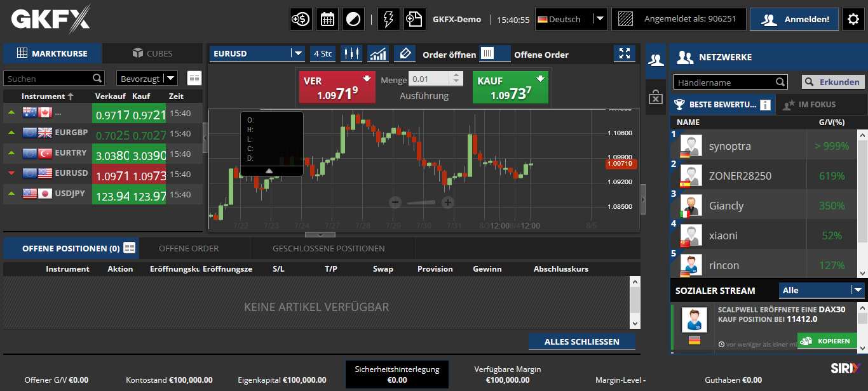The image size is (868, 391).
Task: Switch to the Marktkurse tab
Action: tap(52, 53)
